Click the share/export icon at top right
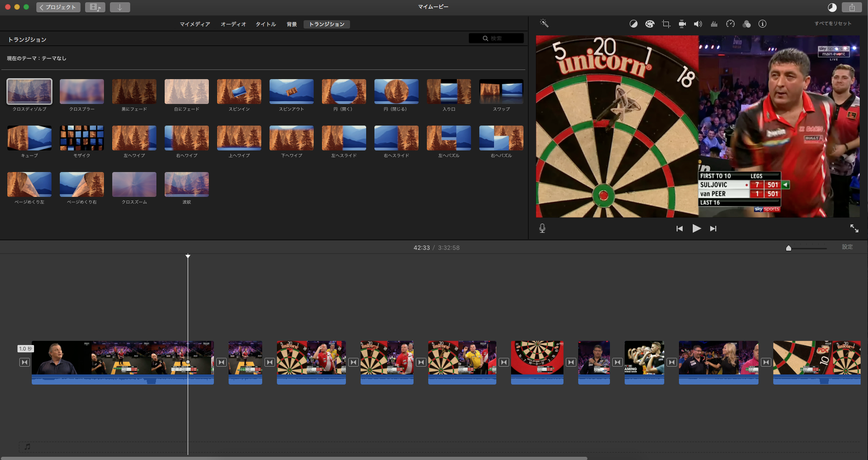868x460 pixels. pos(852,7)
